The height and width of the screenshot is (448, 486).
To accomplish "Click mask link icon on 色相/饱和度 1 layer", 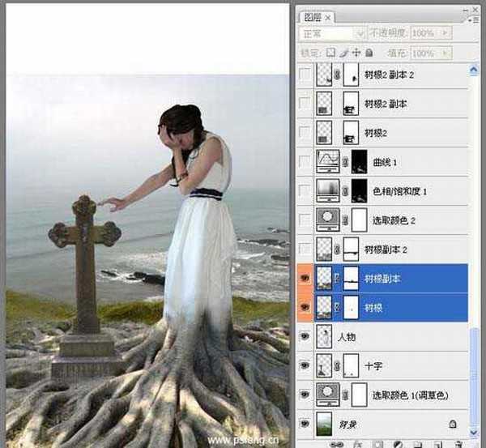I will [345, 191].
